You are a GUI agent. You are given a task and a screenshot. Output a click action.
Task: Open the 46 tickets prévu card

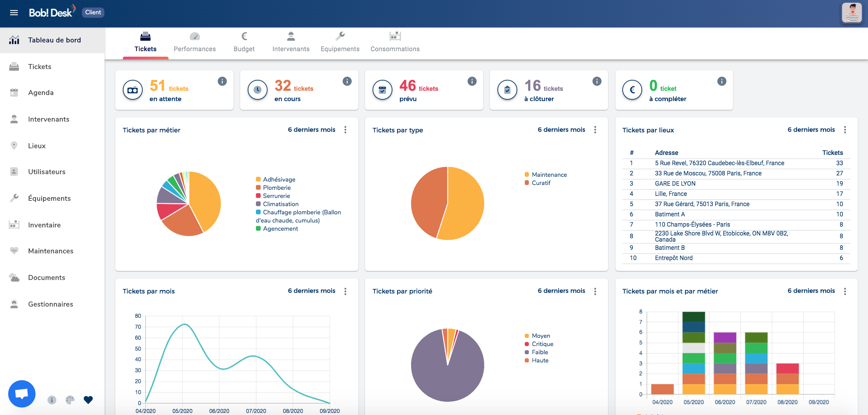point(424,90)
